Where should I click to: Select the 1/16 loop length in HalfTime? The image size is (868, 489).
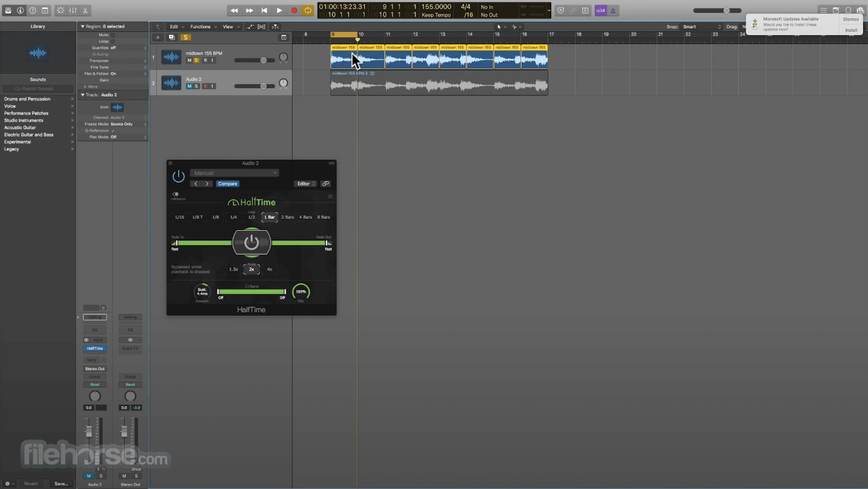click(x=179, y=217)
